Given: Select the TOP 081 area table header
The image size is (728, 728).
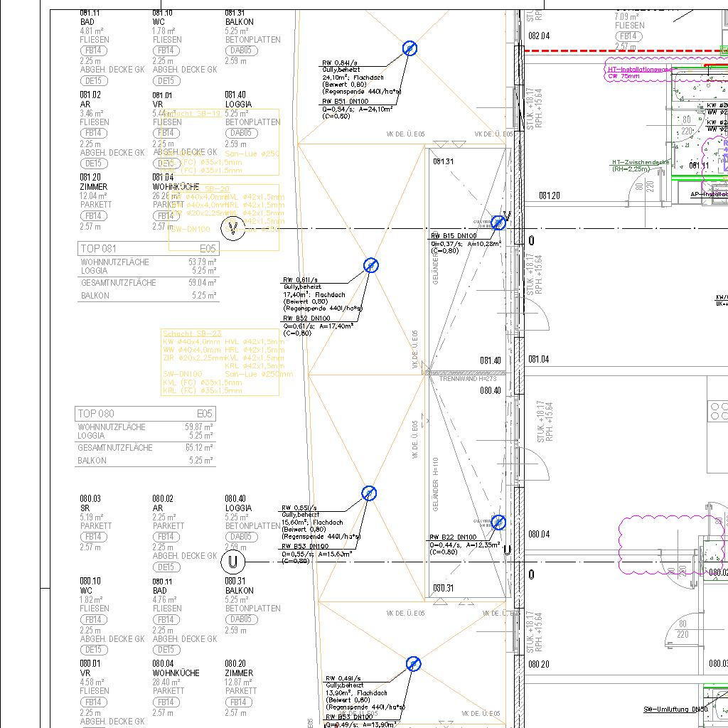Looking at the screenshot, I should point(147,249).
